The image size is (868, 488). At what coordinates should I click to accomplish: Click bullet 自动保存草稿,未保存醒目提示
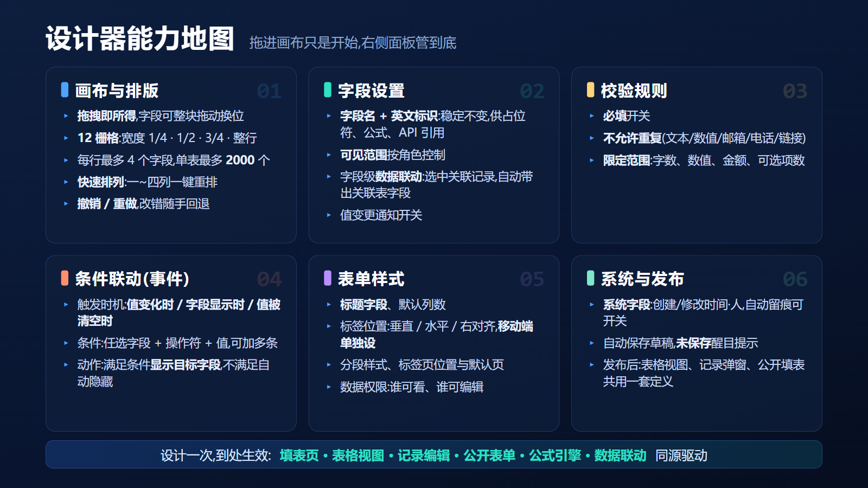(x=681, y=343)
